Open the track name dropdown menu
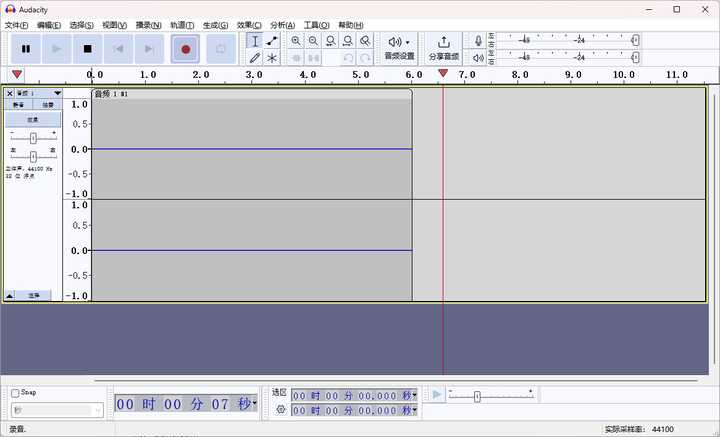 38,93
